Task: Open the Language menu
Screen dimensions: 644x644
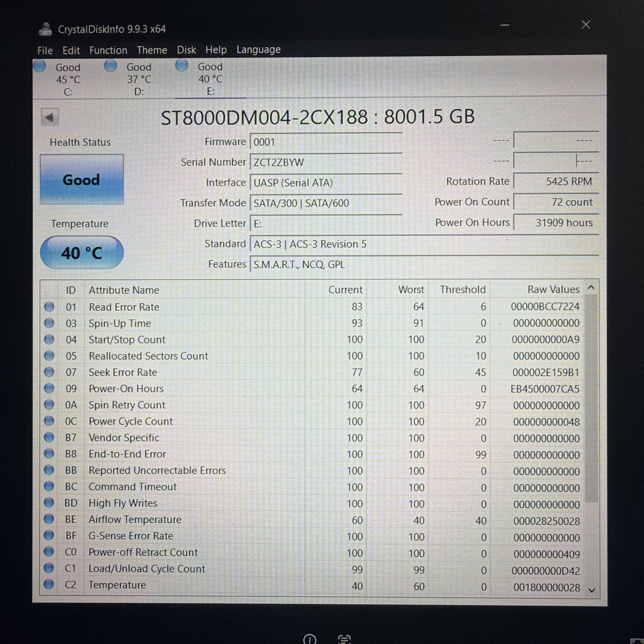Action: tap(258, 50)
